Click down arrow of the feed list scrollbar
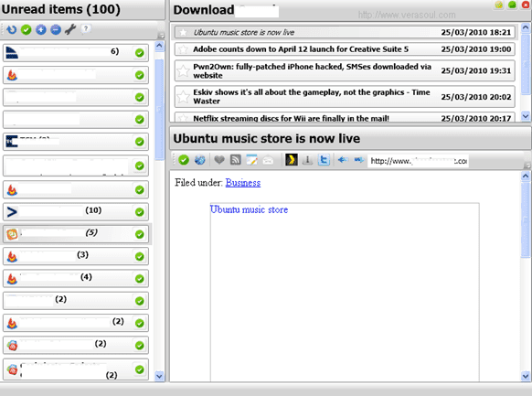The width and height of the screenshot is (532, 396). (x=159, y=376)
